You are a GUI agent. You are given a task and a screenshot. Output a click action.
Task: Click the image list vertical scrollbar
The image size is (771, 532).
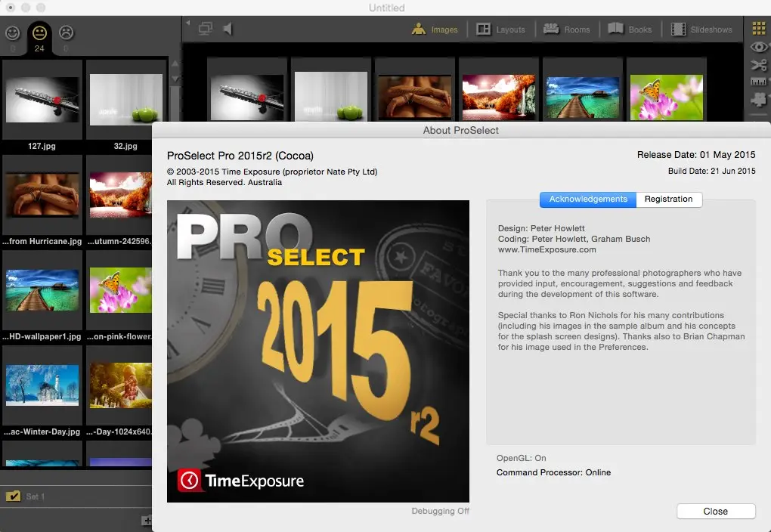tap(175, 104)
